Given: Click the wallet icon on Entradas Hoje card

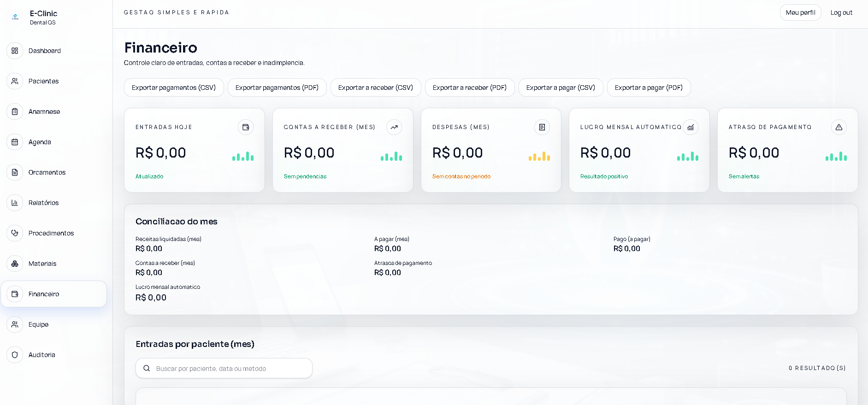Looking at the screenshot, I should pyautogui.click(x=246, y=127).
